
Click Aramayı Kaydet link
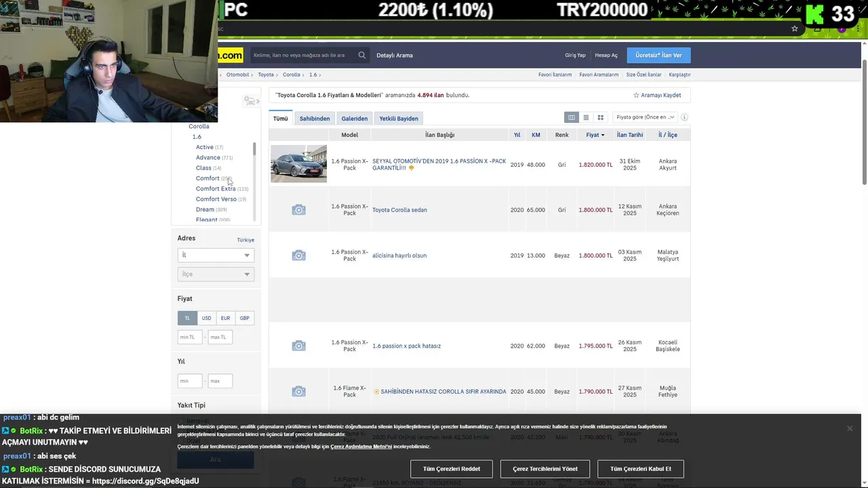(661, 95)
